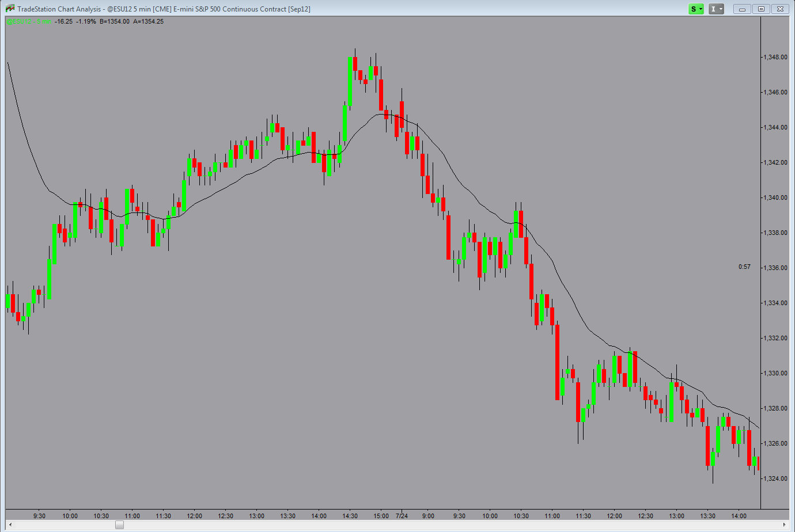Minimize the Chart Analysis window
This screenshot has width=795, height=532.
pos(742,9)
